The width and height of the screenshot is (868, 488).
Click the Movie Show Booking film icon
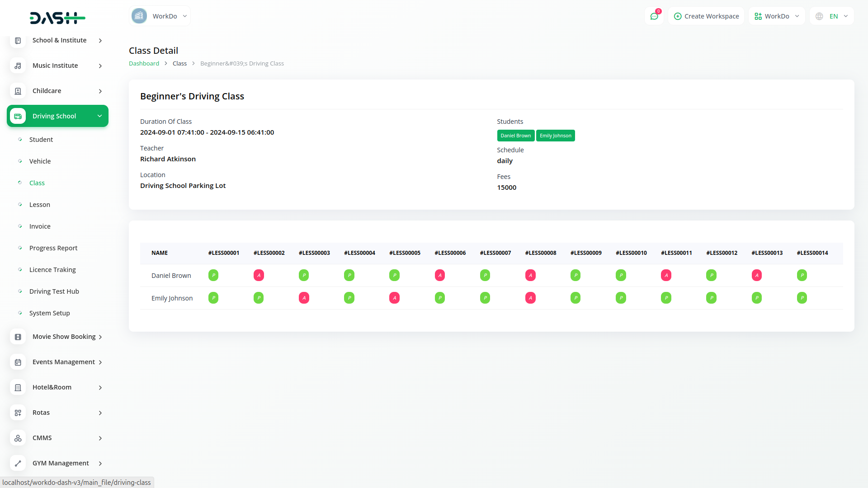pyautogui.click(x=18, y=337)
